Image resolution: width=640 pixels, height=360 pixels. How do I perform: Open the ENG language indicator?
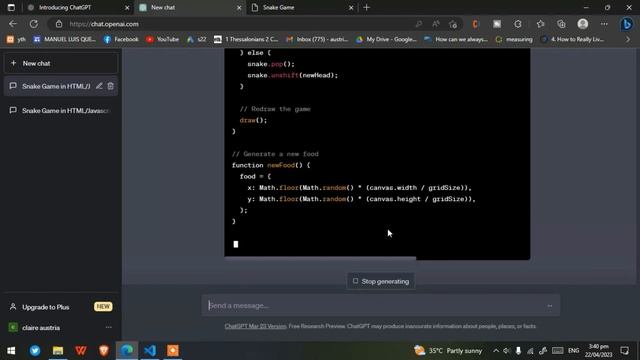click(573, 351)
